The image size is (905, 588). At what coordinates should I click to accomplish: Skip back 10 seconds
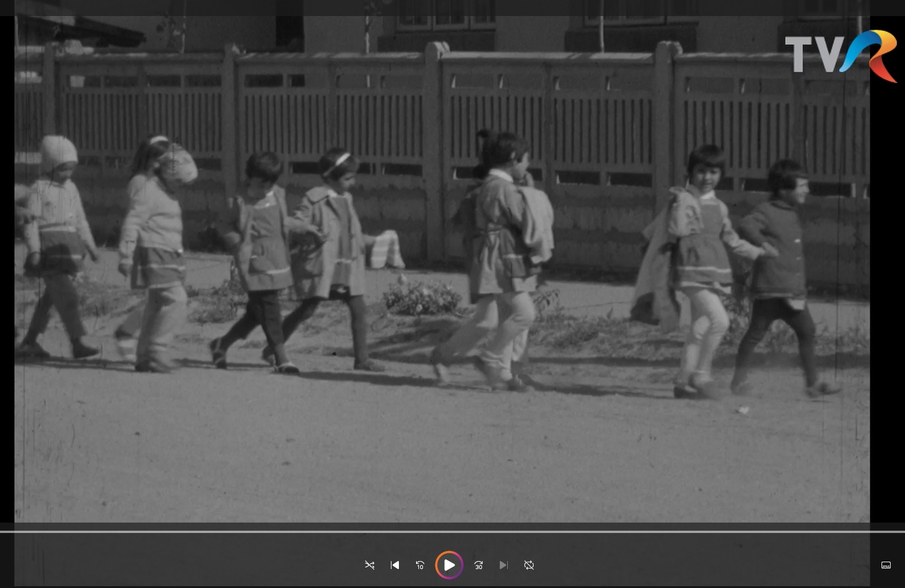point(420,565)
